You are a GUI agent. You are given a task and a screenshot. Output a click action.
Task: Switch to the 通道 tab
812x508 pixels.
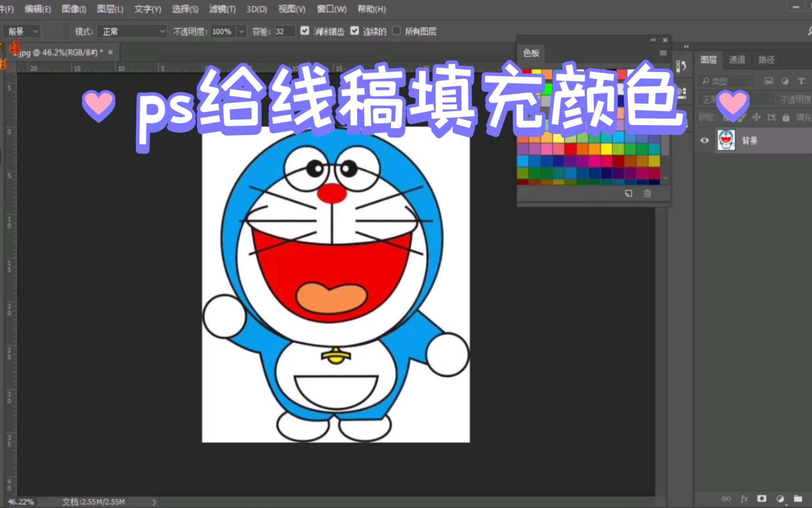[737, 60]
